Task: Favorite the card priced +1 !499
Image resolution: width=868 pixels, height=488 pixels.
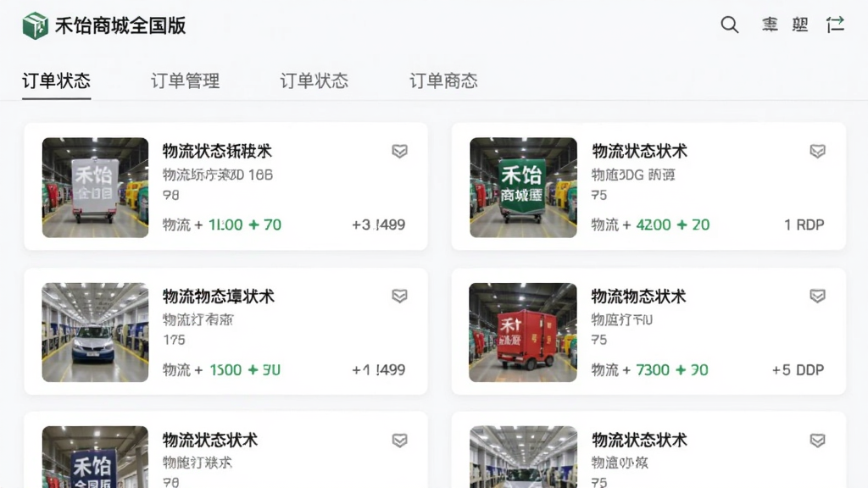Action: [x=400, y=296]
